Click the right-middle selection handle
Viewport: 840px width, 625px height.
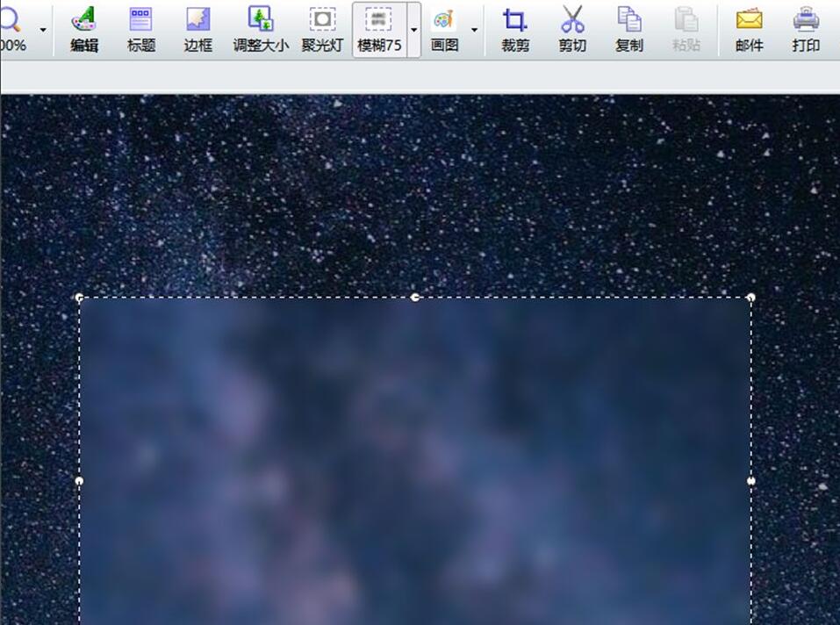(x=751, y=481)
